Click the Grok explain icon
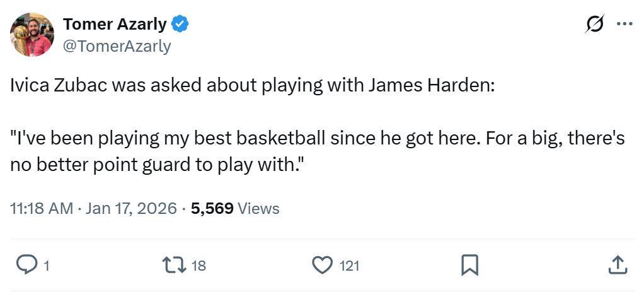Viewport: 644px width, 294px height. 594,25
